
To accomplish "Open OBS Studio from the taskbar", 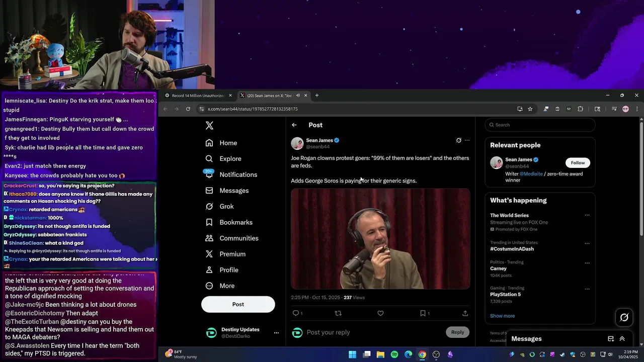I will [436, 354].
